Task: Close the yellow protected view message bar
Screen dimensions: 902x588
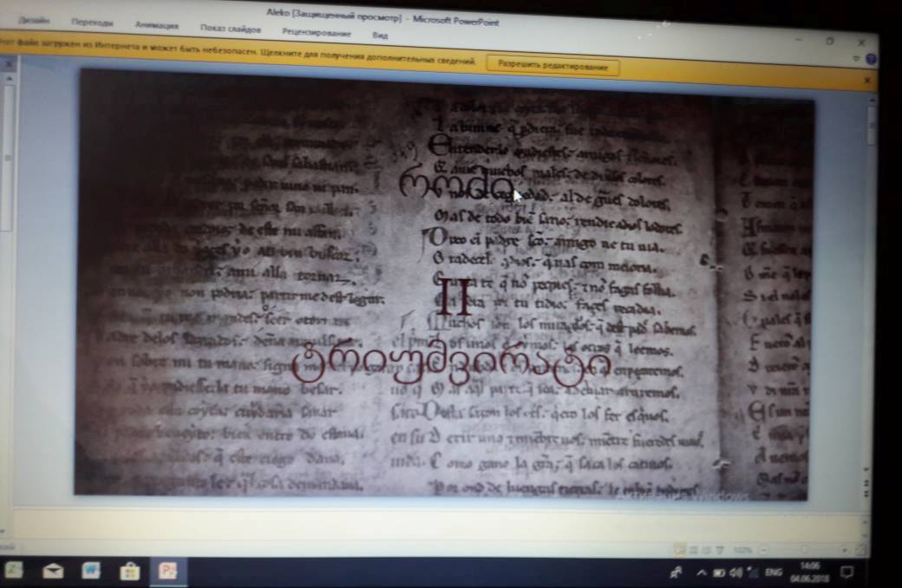Action: point(867,81)
